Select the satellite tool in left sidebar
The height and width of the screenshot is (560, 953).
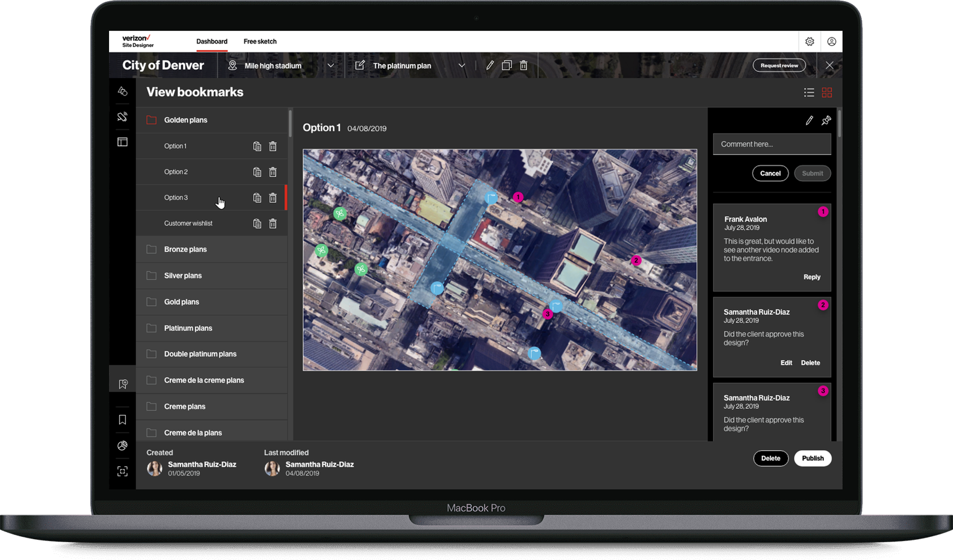click(x=122, y=117)
